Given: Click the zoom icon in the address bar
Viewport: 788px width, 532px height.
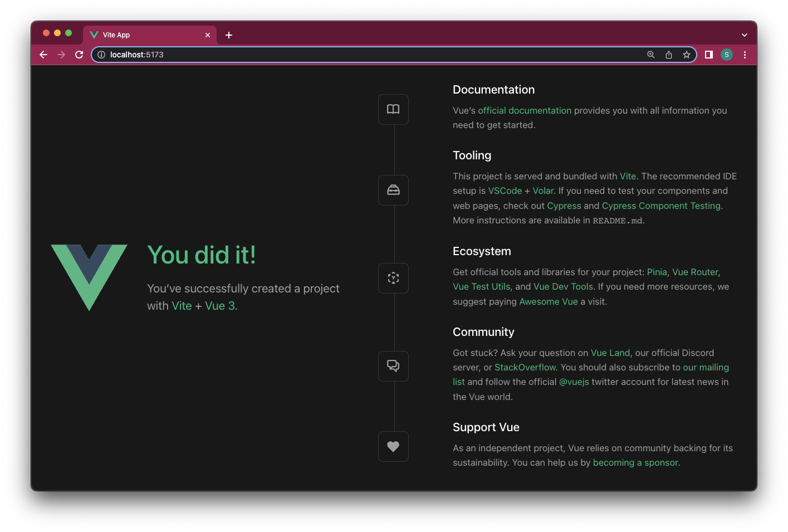Looking at the screenshot, I should tap(651, 55).
